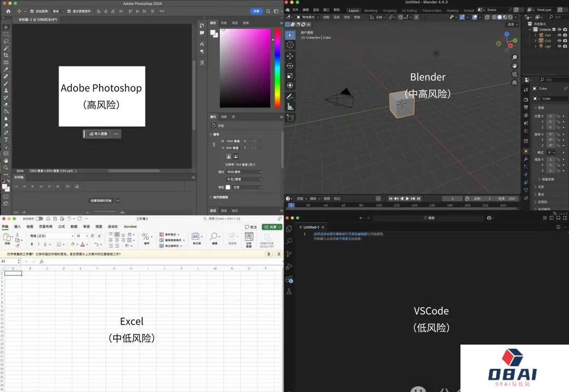This screenshot has height=392, width=569.
Task: Select the Lasso tool in Photoshop
Action: (6, 41)
